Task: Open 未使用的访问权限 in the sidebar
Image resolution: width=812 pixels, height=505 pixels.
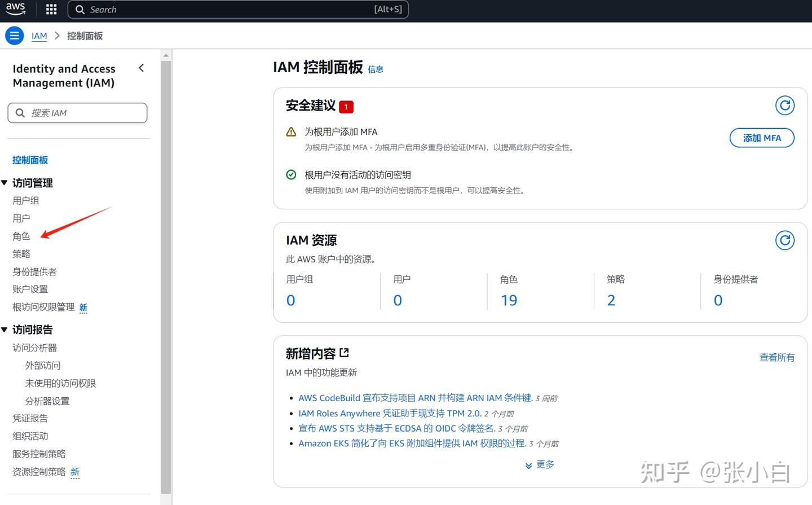Action: (x=60, y=384)
